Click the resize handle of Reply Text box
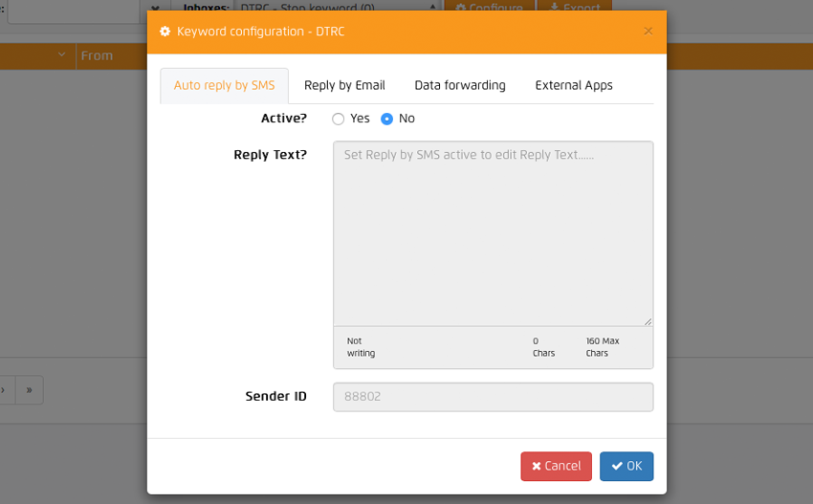 [648, 321]
